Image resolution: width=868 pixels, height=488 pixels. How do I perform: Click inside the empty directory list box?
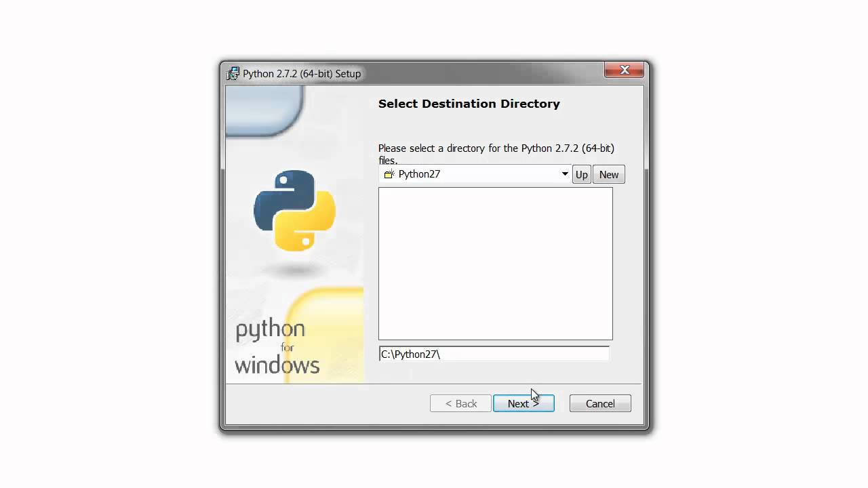tap(495, 264)
